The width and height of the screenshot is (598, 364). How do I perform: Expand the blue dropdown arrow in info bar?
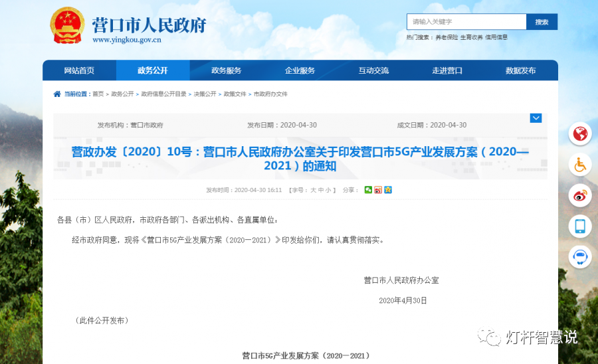pos(536,118)
